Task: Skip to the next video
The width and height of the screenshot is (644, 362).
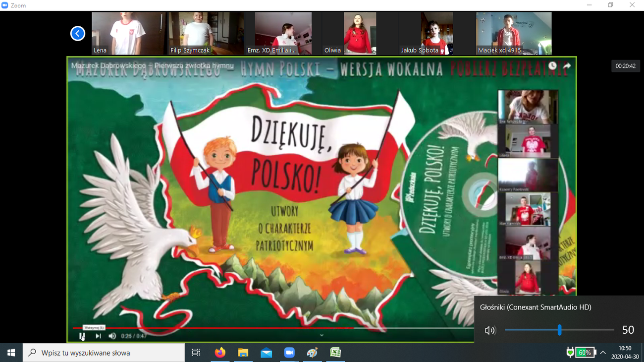Action: 98,336
